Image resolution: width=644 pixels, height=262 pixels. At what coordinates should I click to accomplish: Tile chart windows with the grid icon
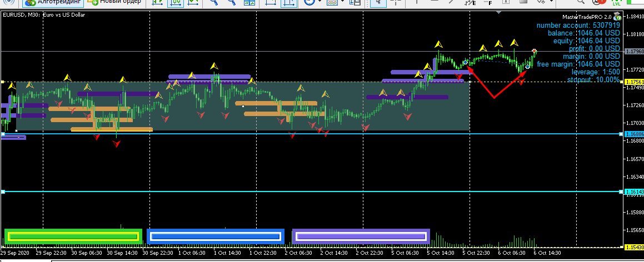coord(249,2)
